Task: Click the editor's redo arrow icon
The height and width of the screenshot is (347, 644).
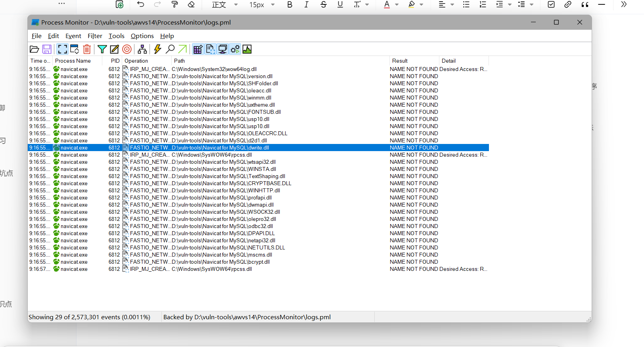Action: click(157, 4)
